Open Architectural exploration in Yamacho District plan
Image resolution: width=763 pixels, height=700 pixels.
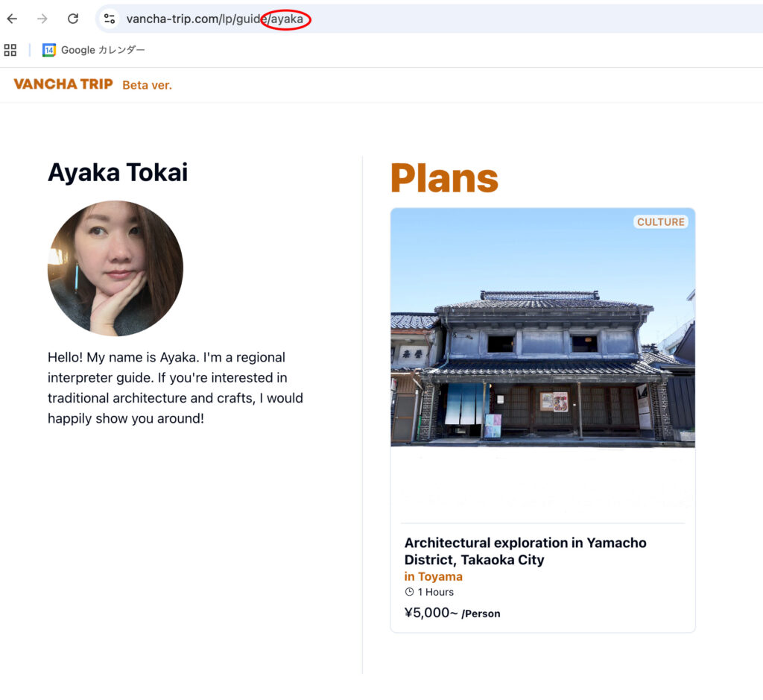tap(525, 551)
